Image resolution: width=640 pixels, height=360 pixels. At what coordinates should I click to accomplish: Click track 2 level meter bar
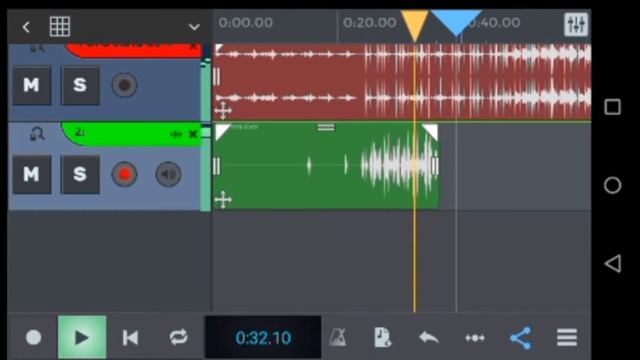pos(205,167)
